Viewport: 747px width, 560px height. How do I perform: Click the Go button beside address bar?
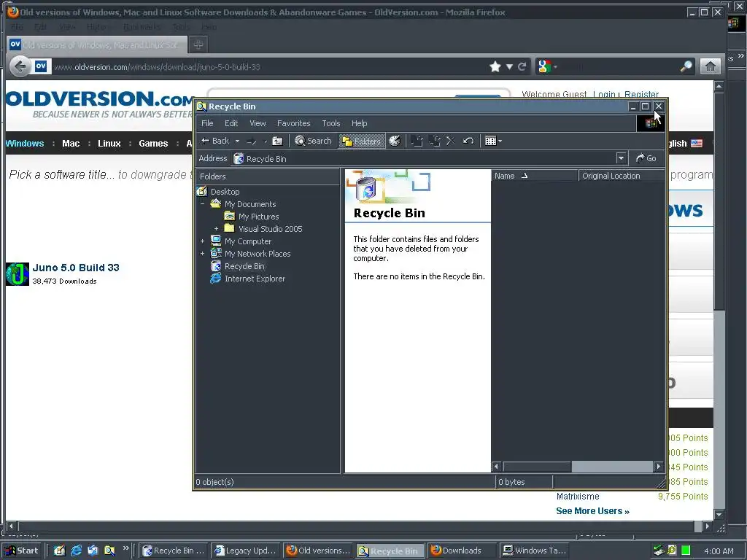(646, 158)
